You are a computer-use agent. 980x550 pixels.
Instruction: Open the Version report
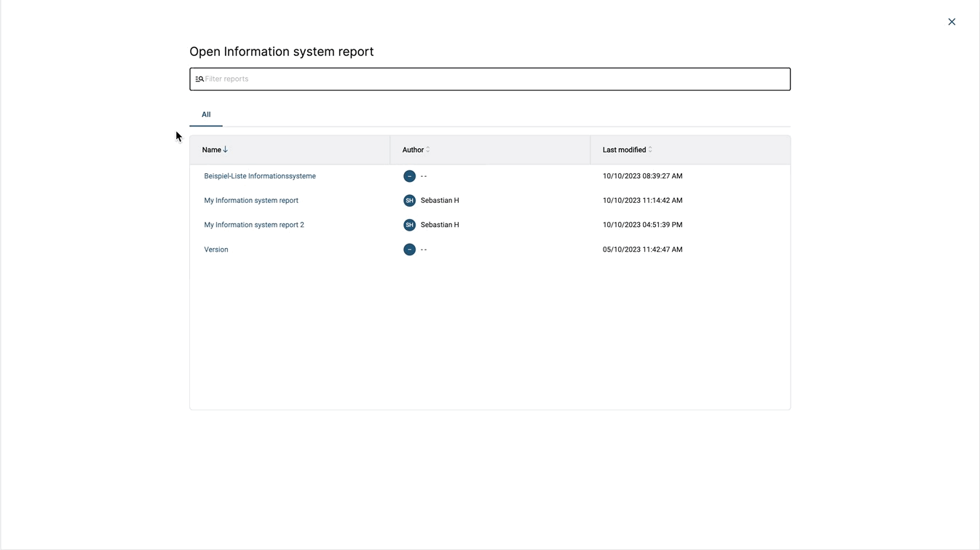216,250
